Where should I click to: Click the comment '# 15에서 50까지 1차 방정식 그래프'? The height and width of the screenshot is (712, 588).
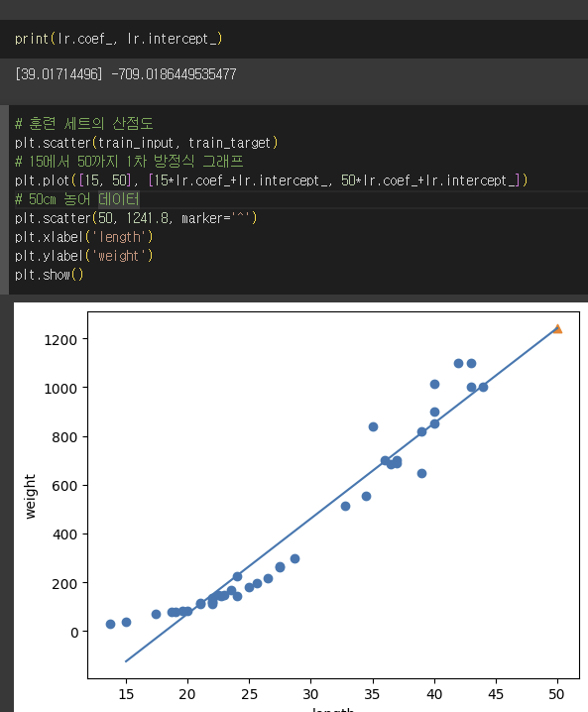[x=129, y=162]
